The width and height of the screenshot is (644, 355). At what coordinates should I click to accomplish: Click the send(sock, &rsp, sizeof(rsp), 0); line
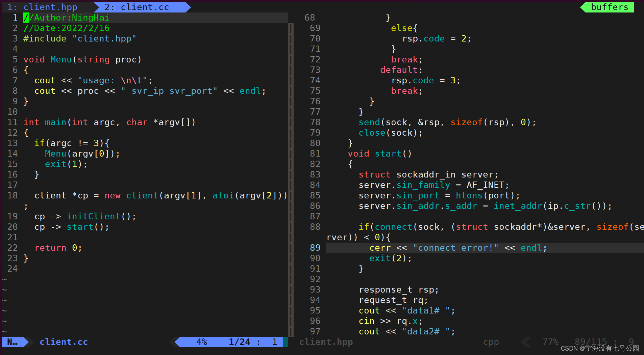pyautogui.click(x=447, y=122)
